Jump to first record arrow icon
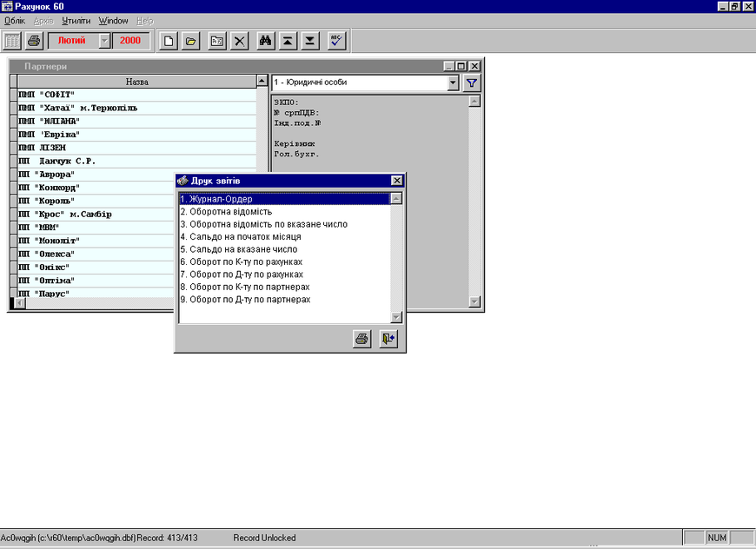The height and width of the screenshot is (549, 756). pos(288,41)
